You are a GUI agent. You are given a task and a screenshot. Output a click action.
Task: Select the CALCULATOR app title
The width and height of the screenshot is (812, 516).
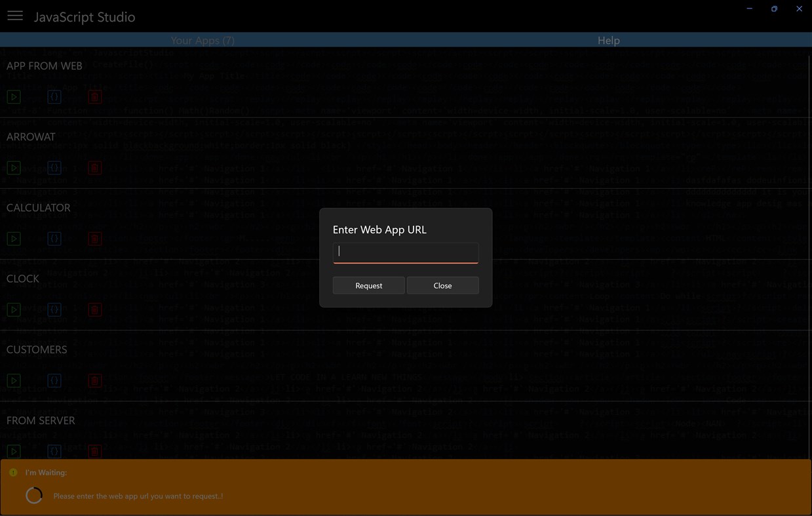38,207
